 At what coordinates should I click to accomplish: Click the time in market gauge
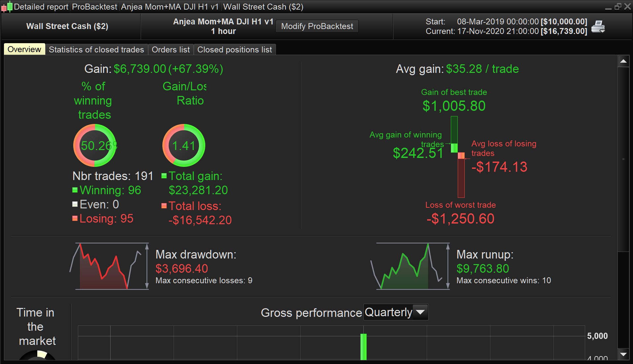pos(37,355)
